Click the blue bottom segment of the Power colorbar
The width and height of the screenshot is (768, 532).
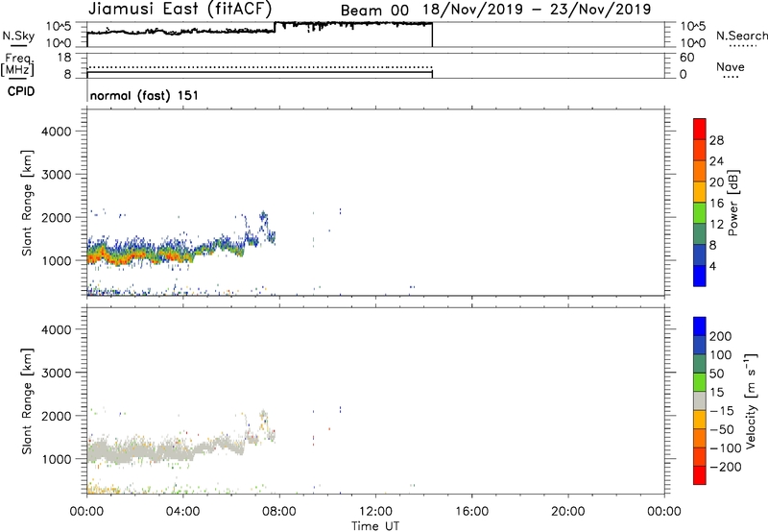(700, 276)
